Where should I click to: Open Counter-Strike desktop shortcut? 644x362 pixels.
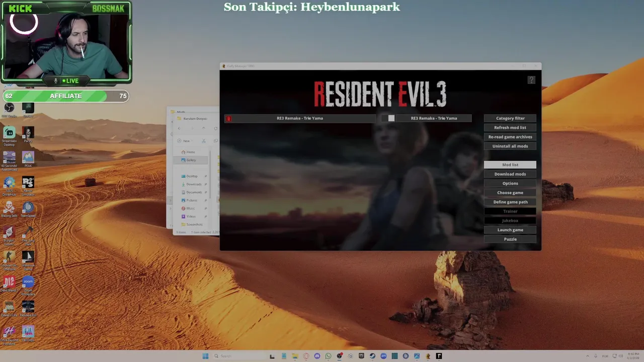point(9,260)
